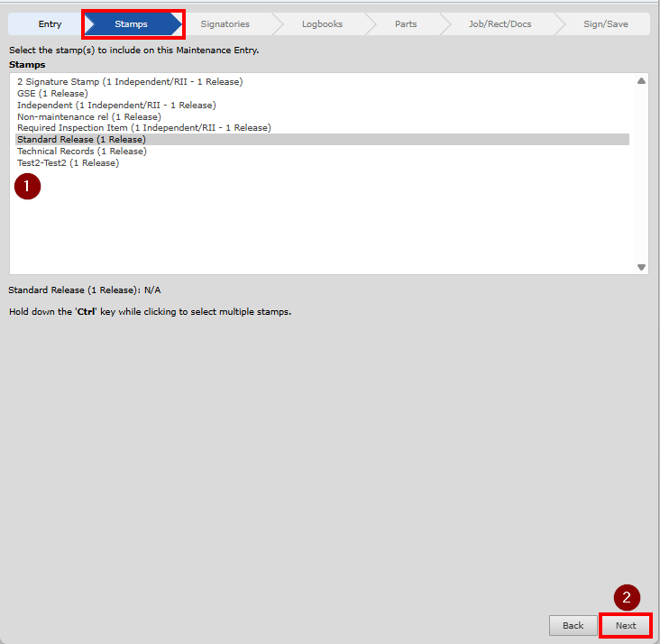This screenshot has width=660, height=644.
Task: Pick the Non-maintenance rel stamp
Action: (x=88, y=117)
